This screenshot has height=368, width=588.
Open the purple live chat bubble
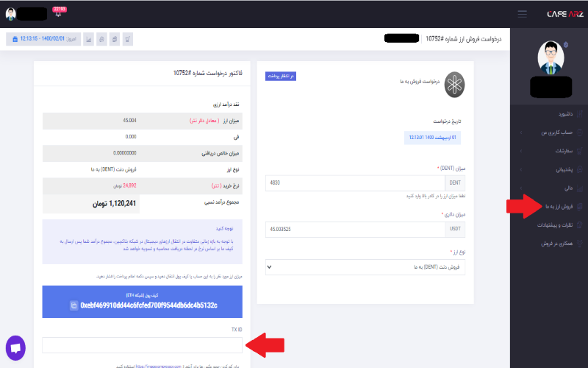[15, 347]
